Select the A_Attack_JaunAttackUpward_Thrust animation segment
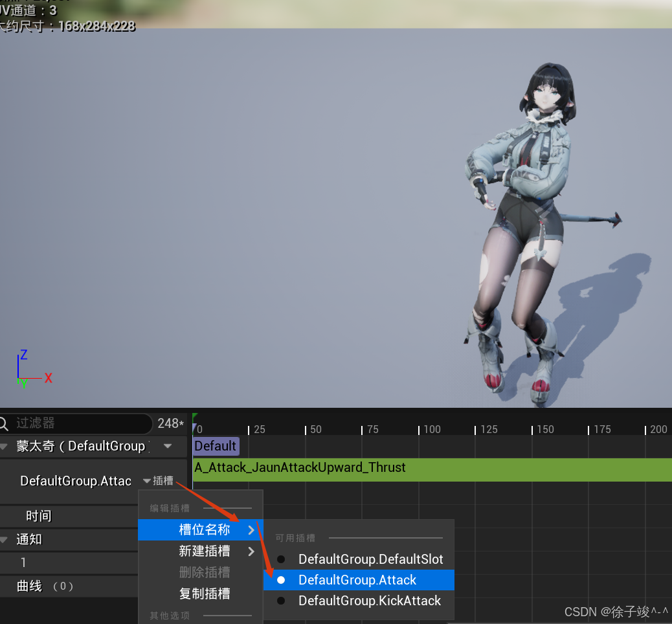The height and width of the screenshot is (624, 672). pyautogui.click(x=432, y=469)
